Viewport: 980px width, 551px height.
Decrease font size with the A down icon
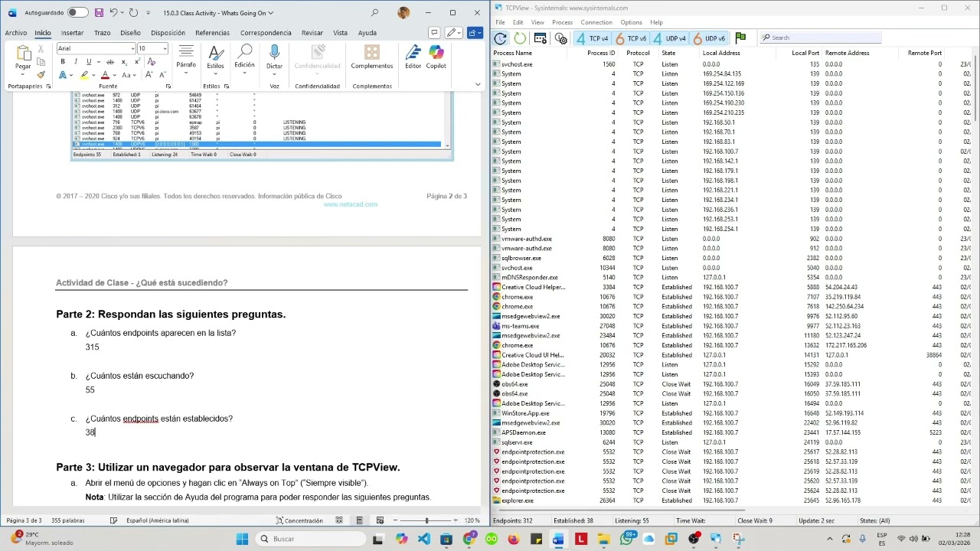pyautogui.click(x=162, y=75)
